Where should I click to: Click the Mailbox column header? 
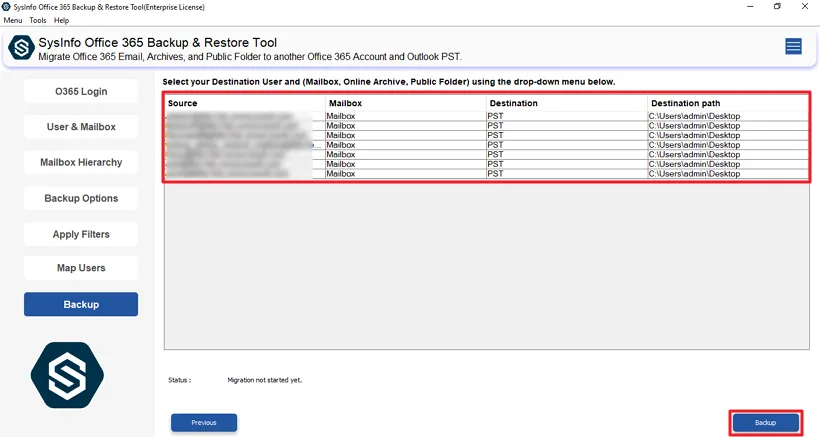[x=405, y=103]
